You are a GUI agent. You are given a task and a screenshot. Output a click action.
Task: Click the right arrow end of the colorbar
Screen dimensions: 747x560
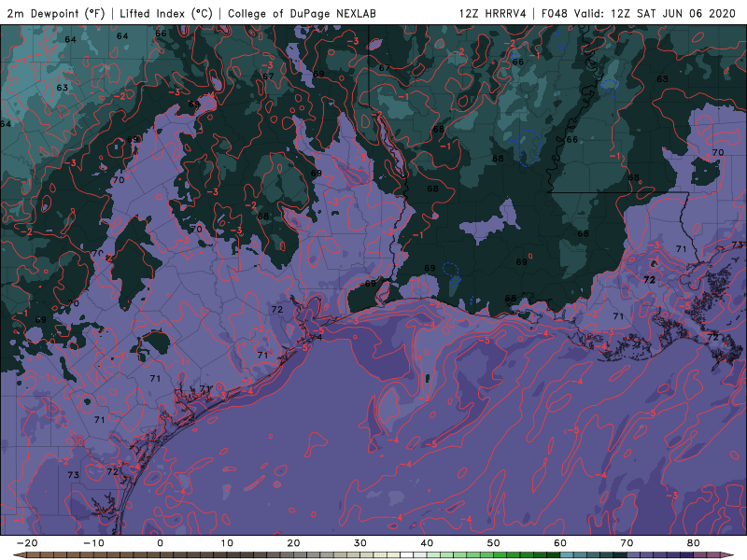pos(728,555)
